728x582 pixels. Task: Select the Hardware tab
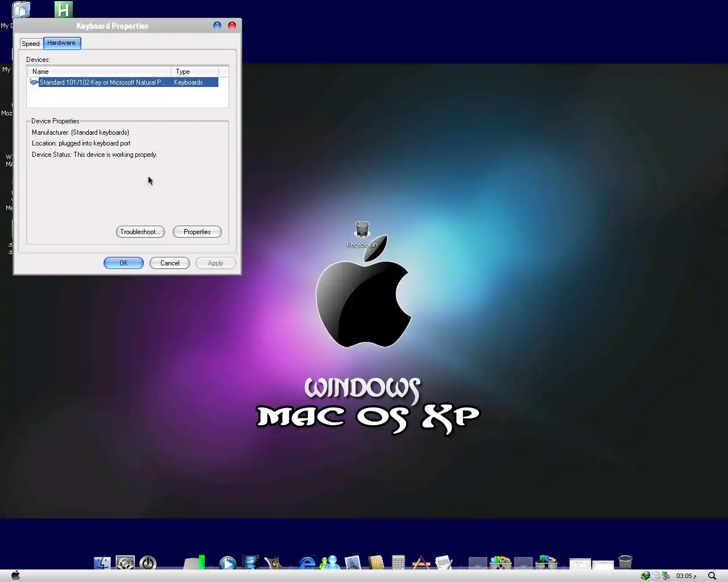[x=61, y=43]
